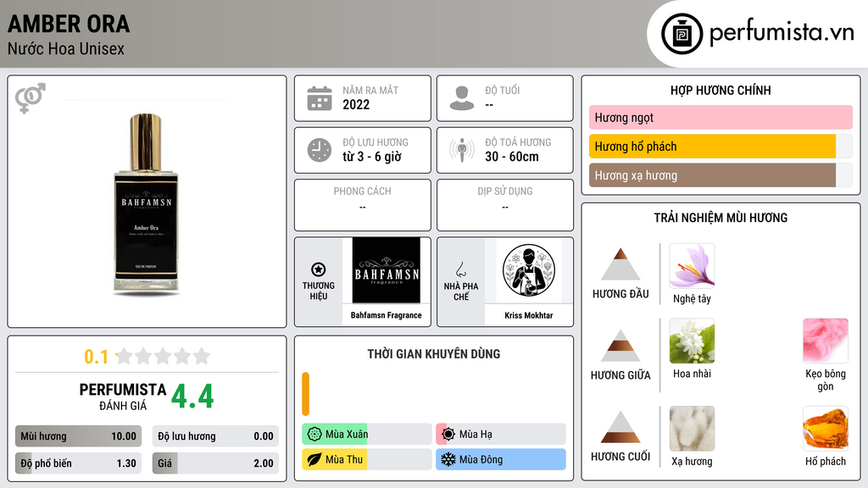Select the Xạ hương musk note image

point(692,429)
